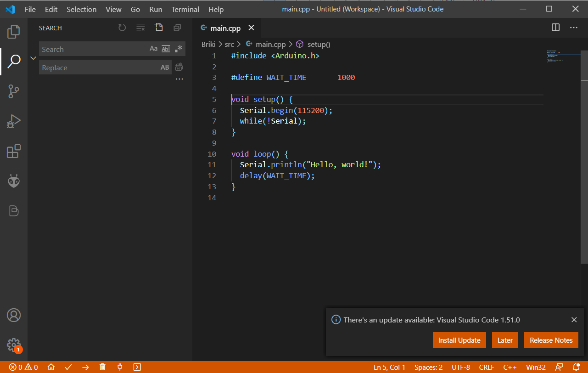Open the Selection menu
Viewport: 588px width, 373px height.
(81, 9)
